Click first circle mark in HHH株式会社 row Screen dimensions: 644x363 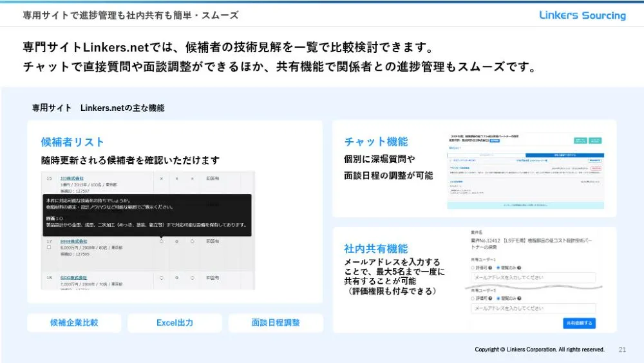tap(162, 241)
